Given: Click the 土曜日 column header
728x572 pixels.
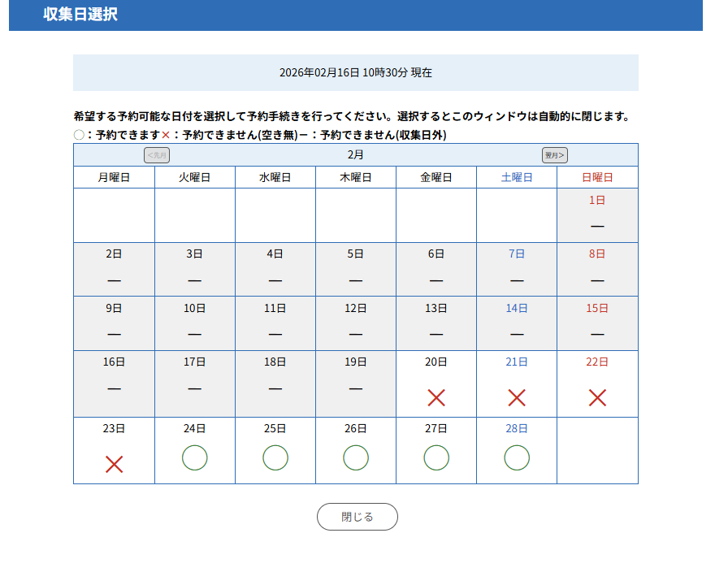Looking at the screenshot, I should tap(517, 177).
